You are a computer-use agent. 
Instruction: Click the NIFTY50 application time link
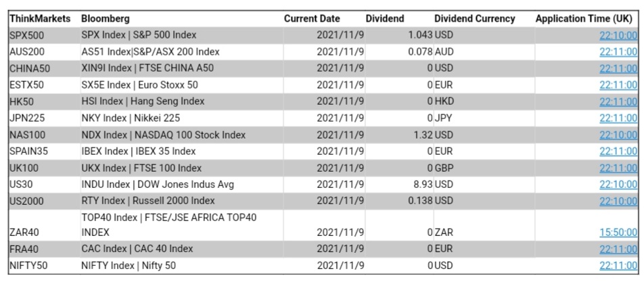[618, 266]
